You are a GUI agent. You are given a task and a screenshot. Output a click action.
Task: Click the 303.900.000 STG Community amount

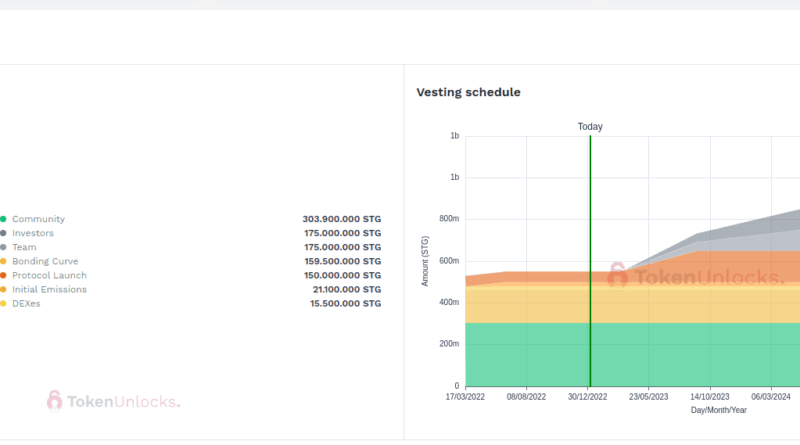point(341,219)
